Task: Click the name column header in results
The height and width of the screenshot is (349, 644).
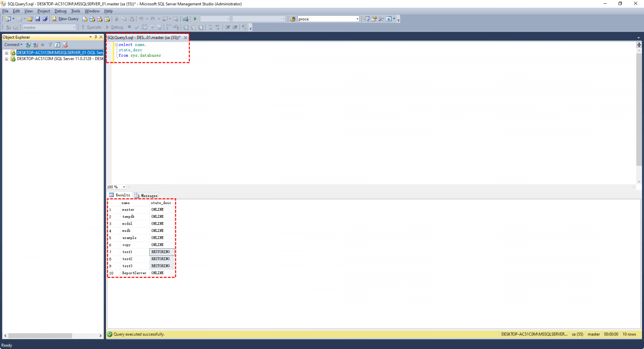Action: [x=126, y=203]
